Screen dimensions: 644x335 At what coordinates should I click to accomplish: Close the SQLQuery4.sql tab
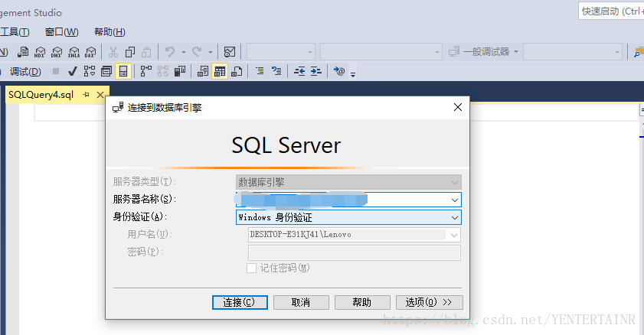coord(100,95)
